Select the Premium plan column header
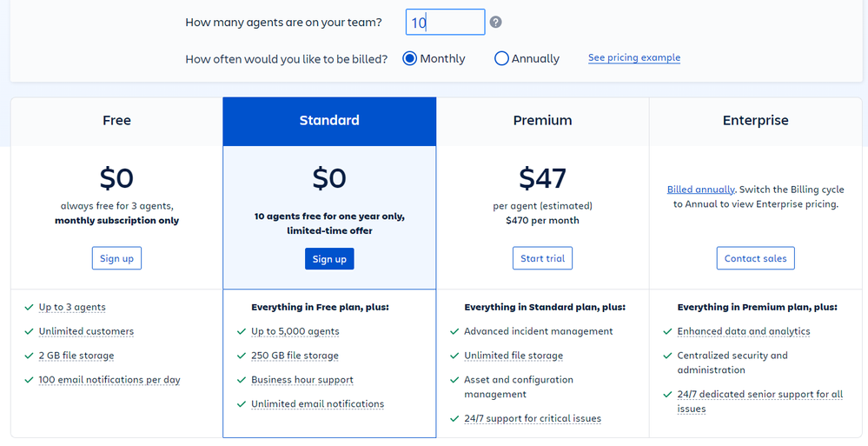This screenshot has height=446, width=868. pos(542,121)
